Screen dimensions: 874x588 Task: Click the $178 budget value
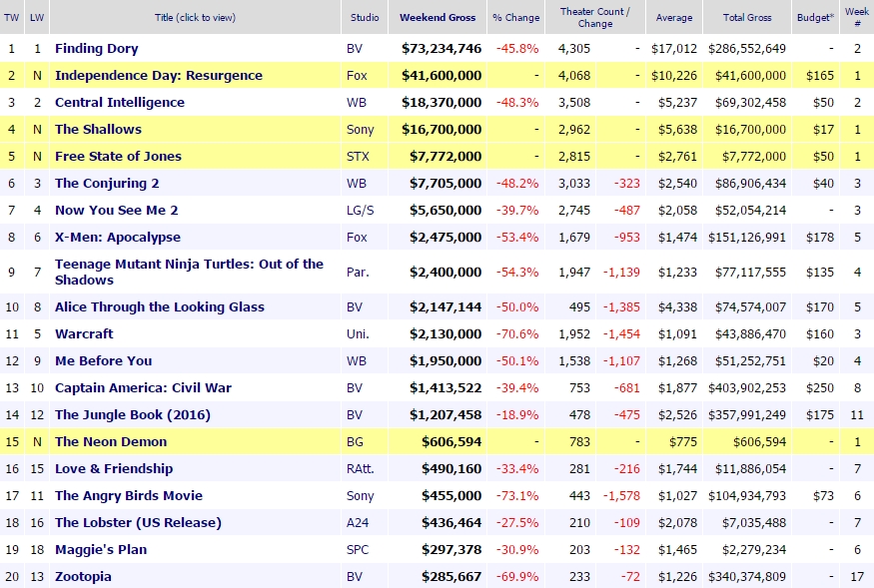pyautogui.click(x=820, y=237)
